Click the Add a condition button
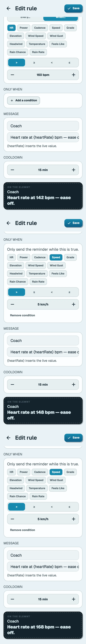Viewport: 86px width, 644px height. 24,100
